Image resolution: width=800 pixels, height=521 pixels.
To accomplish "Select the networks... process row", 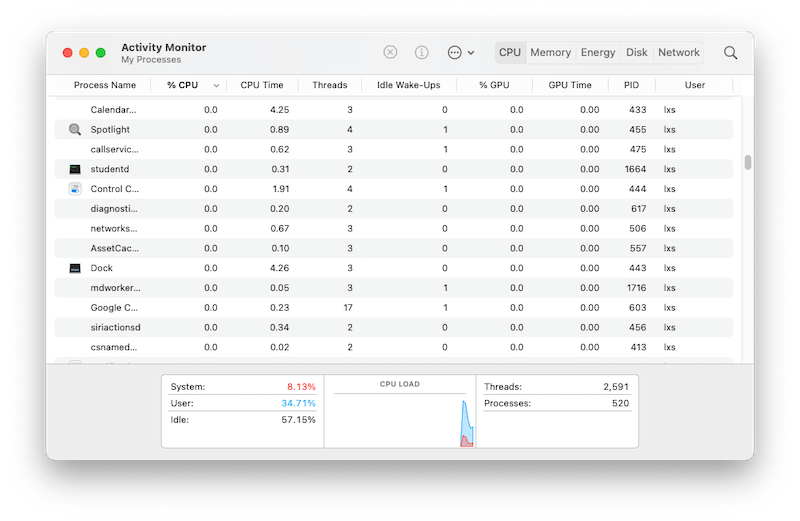I will (394, 228).
